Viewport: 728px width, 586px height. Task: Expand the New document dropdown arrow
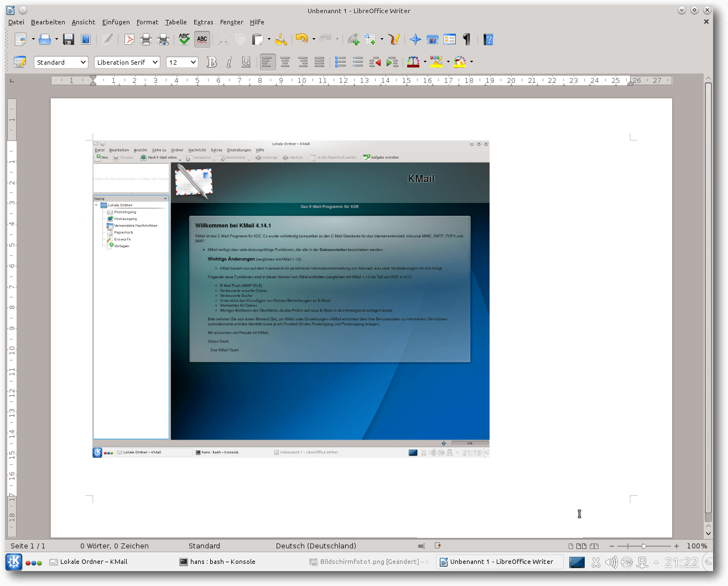coord(33,39)
